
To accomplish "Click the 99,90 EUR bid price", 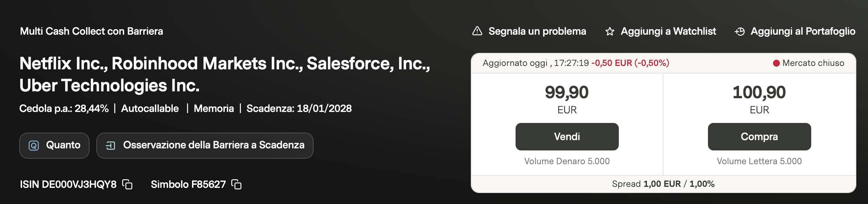I will [x=567, y=93].
